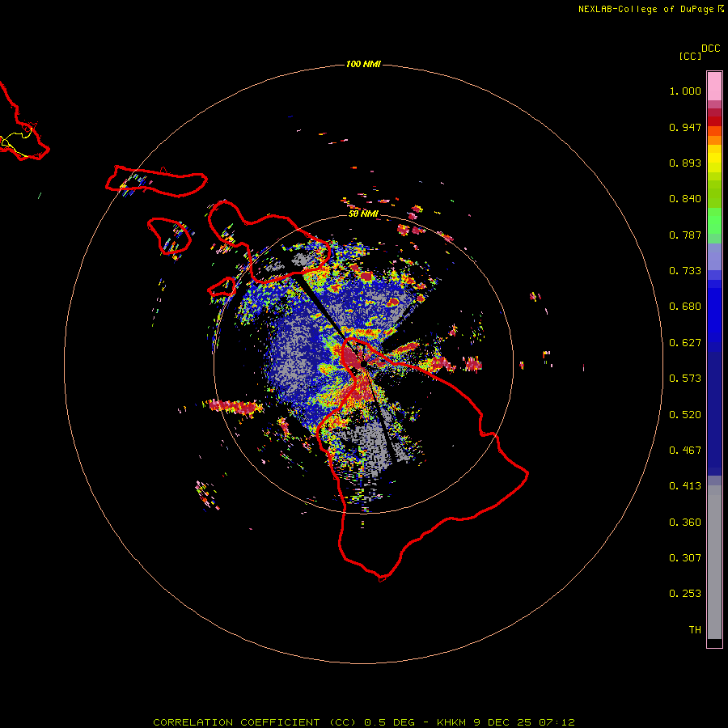The height and width of the screenshot is (728, 728).
Task: Click the 0.680 legend value
Action: tap(685, 307)
